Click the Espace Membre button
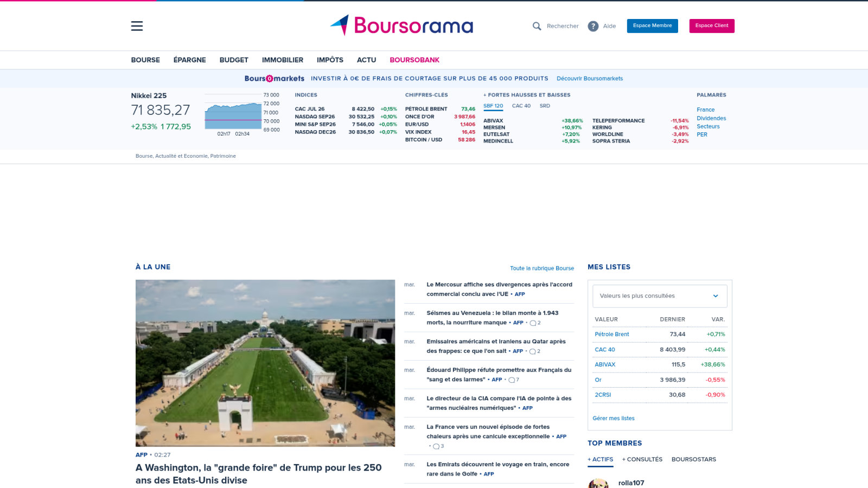The height and width of the screenshot is (488, 868). [x=652, y=26]
